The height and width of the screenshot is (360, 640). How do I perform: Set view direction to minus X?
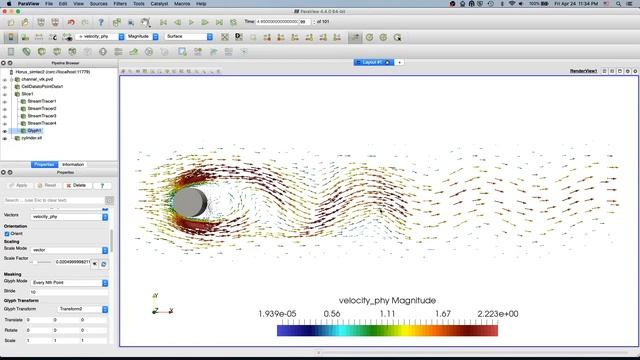281,38
